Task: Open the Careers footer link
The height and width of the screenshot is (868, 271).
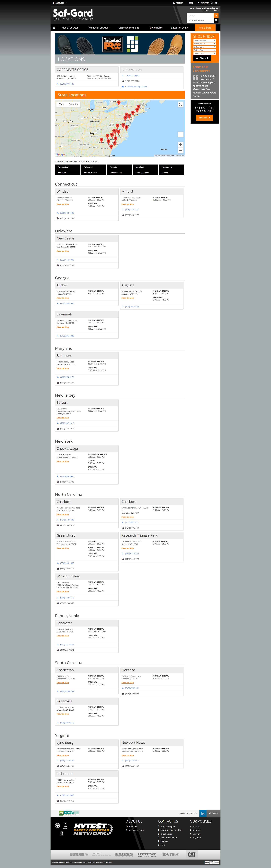Action: [164, 841]
